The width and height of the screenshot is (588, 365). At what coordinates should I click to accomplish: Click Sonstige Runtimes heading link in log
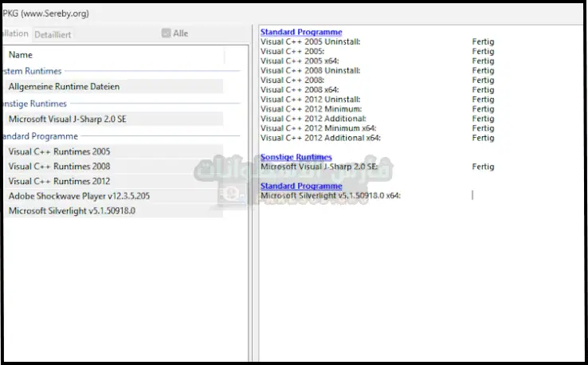[x=296, y=157]
